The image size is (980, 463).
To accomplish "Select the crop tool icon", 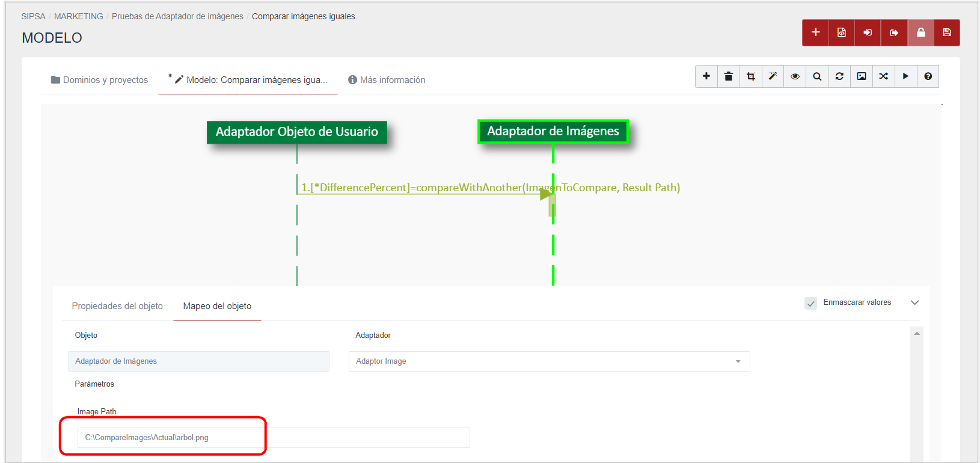I will pyautogui.click(x=750, y=76).
